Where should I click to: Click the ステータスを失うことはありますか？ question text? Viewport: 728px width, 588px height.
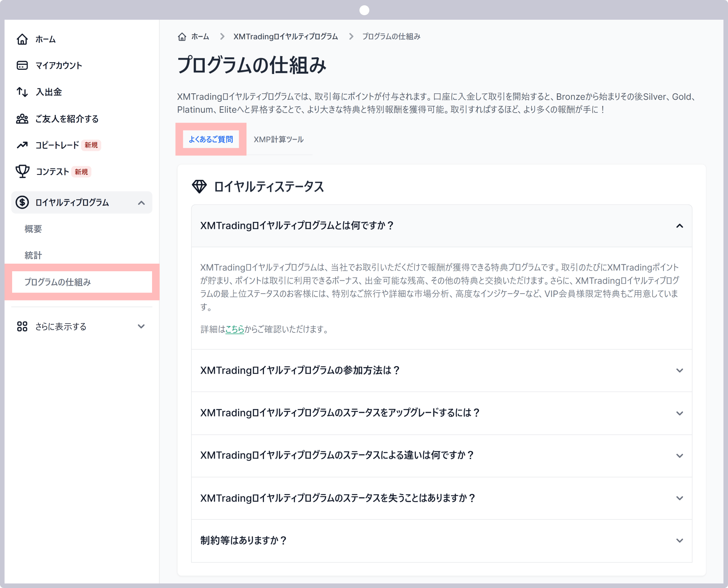point(338,498)
